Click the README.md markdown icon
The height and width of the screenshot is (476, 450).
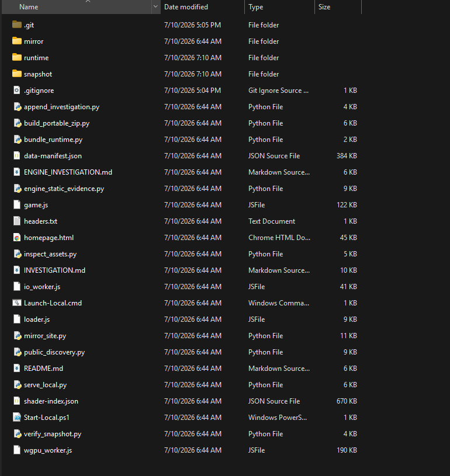click(17, 369)
